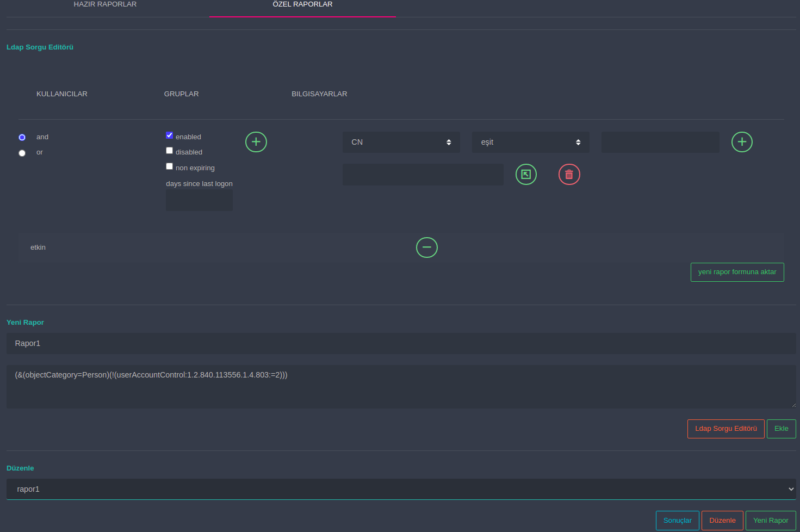The width and height of the screenshot is (800, 532).
Task: Select the 'and' radio button
Action: click(22, 138)
